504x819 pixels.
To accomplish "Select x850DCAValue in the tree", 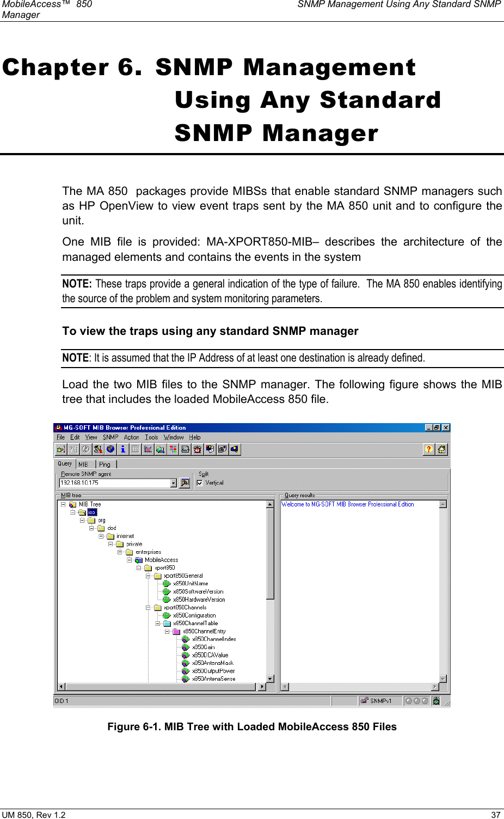I will point(211,655).
